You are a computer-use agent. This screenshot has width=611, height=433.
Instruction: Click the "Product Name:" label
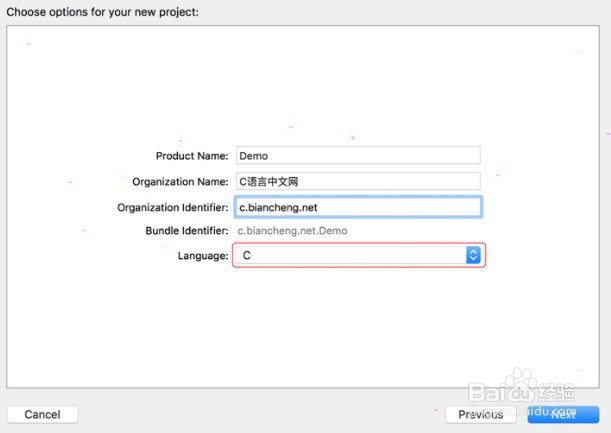point(192,156)
